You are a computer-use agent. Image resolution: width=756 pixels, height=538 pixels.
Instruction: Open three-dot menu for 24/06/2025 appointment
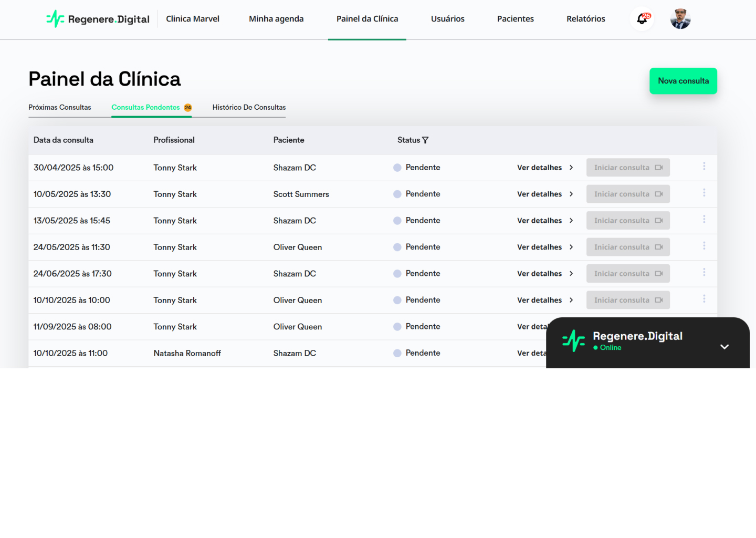tap(704, 272)
